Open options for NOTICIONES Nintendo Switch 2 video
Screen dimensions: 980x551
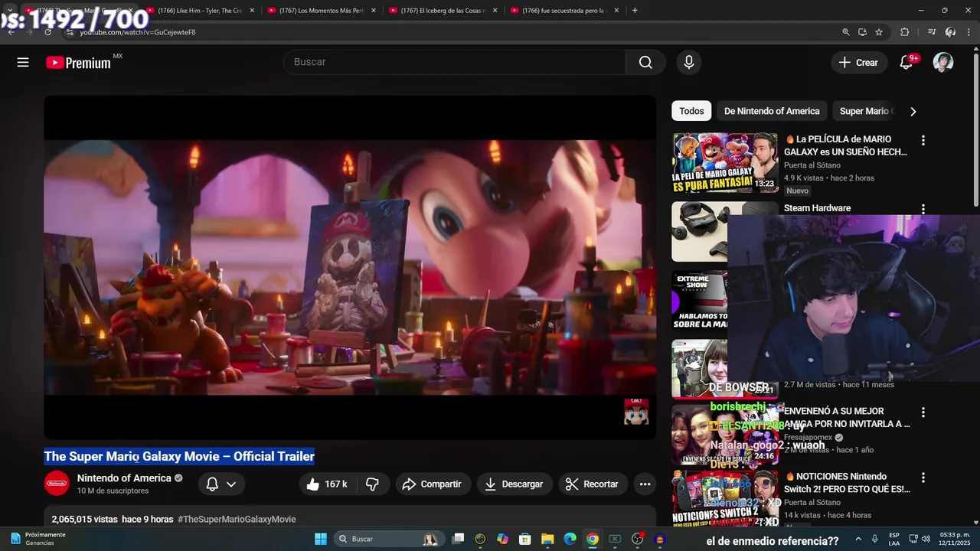pos(923,478)
